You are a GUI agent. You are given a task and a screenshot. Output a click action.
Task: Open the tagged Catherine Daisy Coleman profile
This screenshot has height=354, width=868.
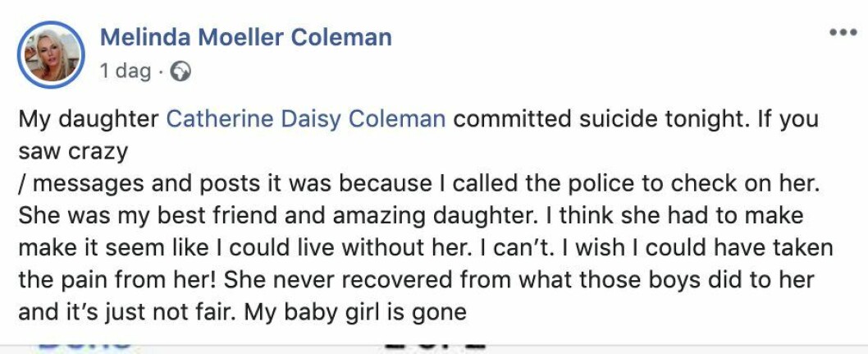(x=306, y=120)
